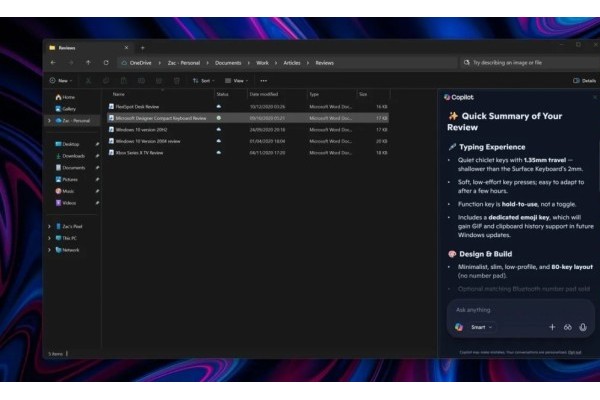The image size is (600, 400).
Task: Select Xbox Series X TV Review file
Action: [248, 153]
